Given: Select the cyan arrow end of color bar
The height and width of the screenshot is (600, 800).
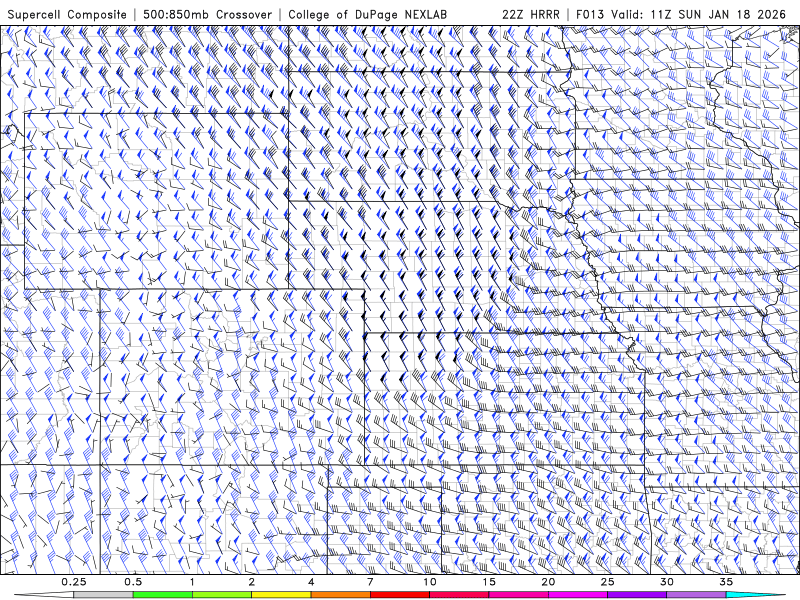Looking at the screenshot, I should (755, 595).
